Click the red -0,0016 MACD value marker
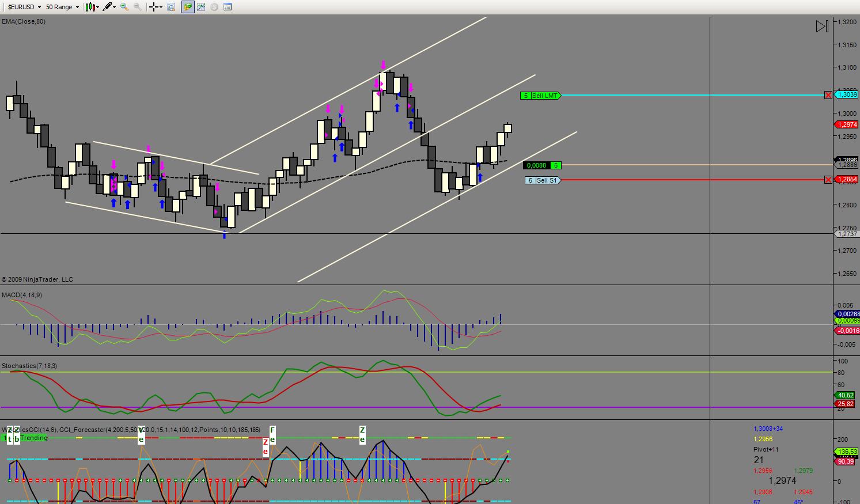The width and height of the screenshot is (860, 504). pyautogui.click(x=847, y=331)
